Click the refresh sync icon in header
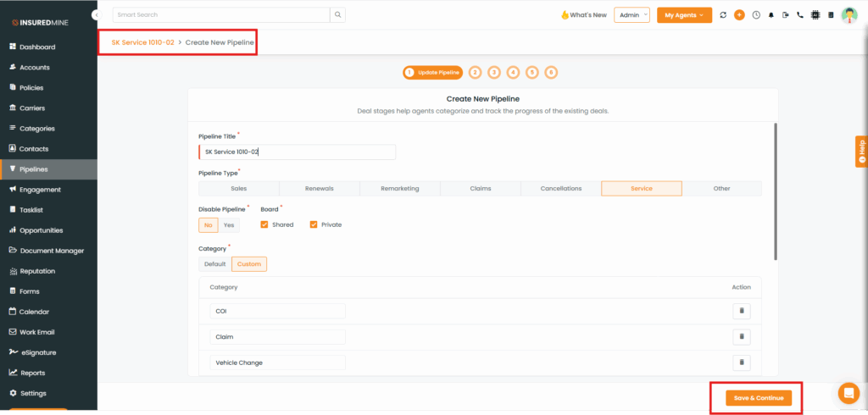Viewport: 868px width, 415px height. [723, 15]
